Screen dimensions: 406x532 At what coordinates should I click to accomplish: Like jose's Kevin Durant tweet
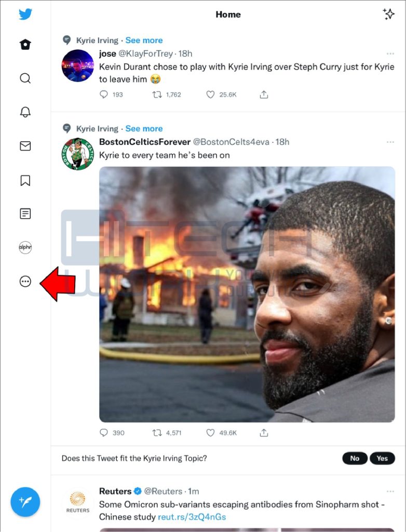[x=210, y=95]
